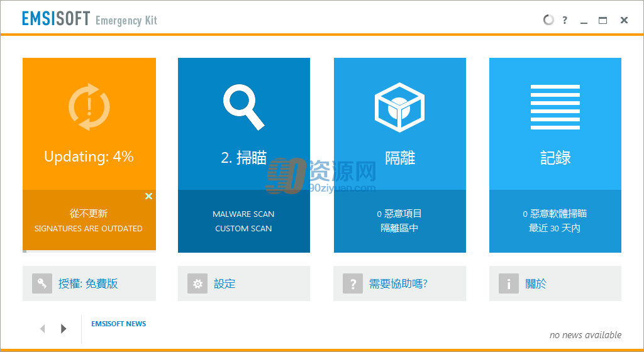644x352 pixels.
Task: Click the key icon beside 授權
Action: [x=42, y=283]
